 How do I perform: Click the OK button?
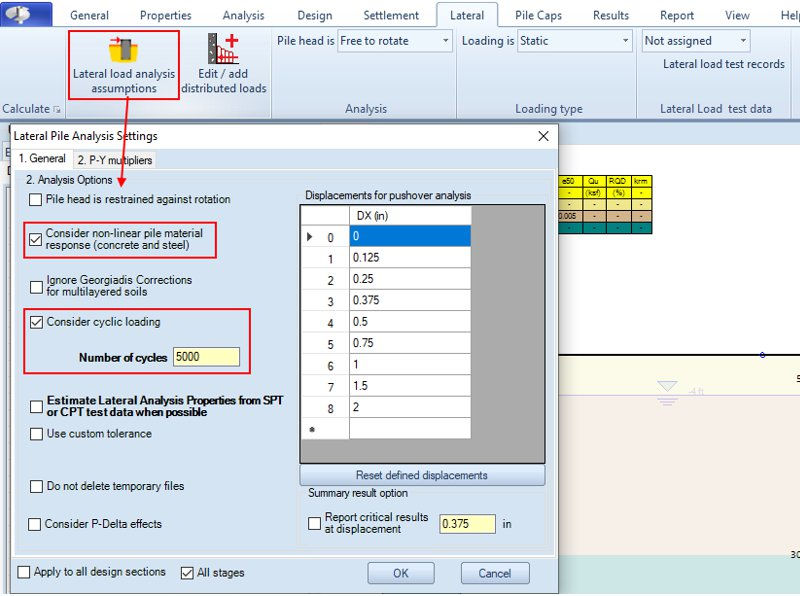coord(401,573)
